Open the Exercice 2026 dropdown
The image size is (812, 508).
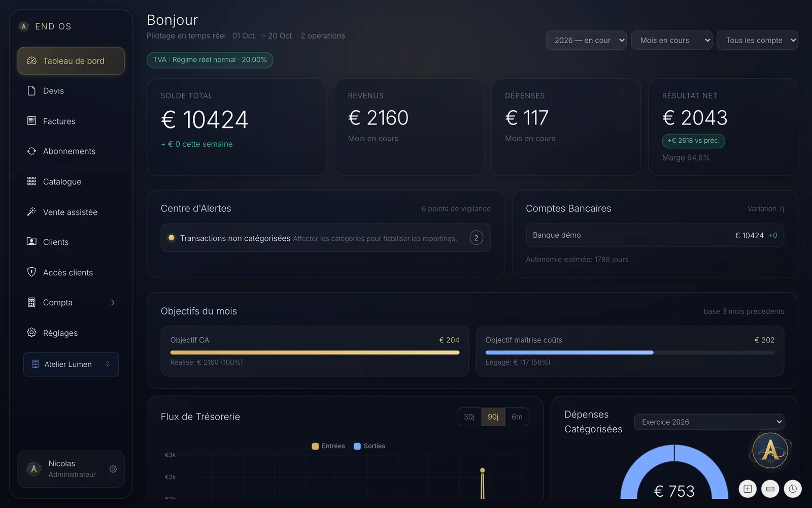[x=709, y=422]
